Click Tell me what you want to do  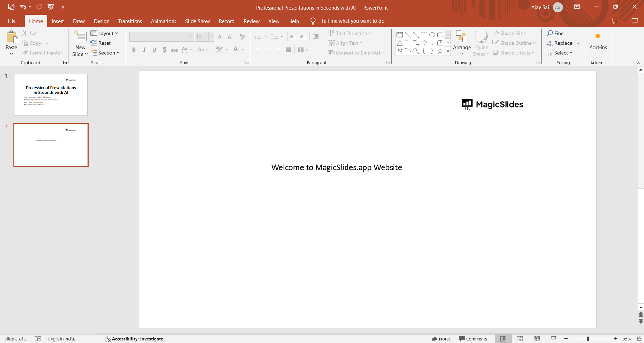click(353, 21)
